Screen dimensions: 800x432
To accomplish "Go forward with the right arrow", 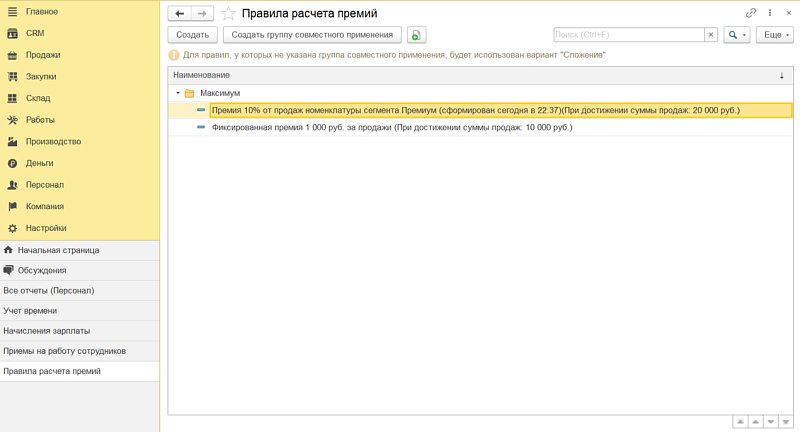I will (202, 13).
